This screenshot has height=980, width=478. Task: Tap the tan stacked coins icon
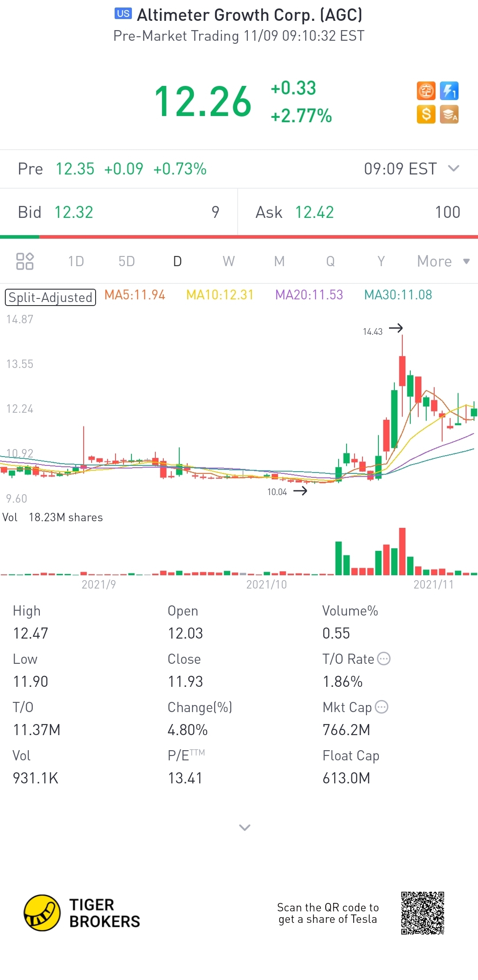point(449,114)
